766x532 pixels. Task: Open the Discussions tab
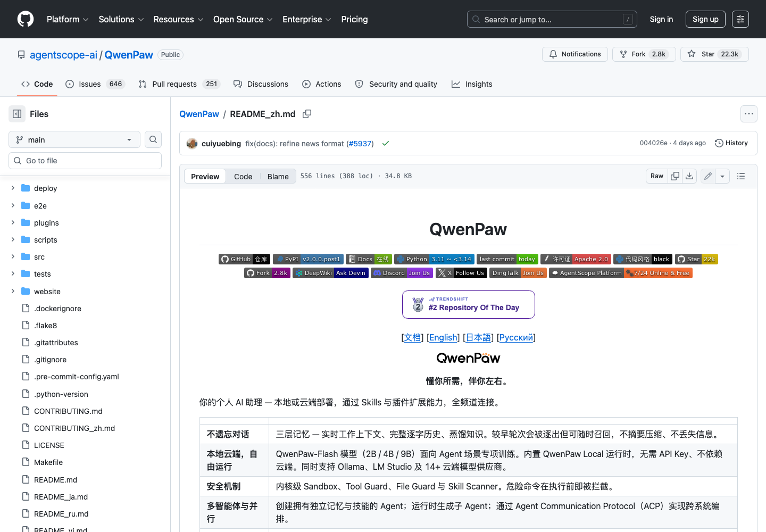(261, 84)
